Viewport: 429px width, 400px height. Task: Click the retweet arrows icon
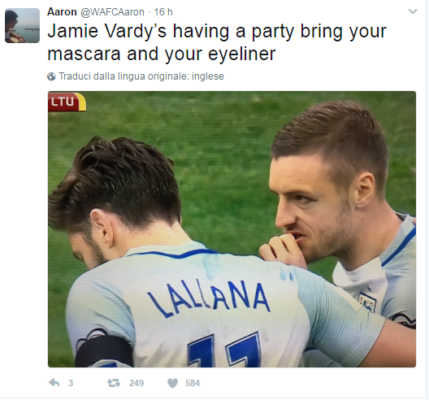pos(114,383)
